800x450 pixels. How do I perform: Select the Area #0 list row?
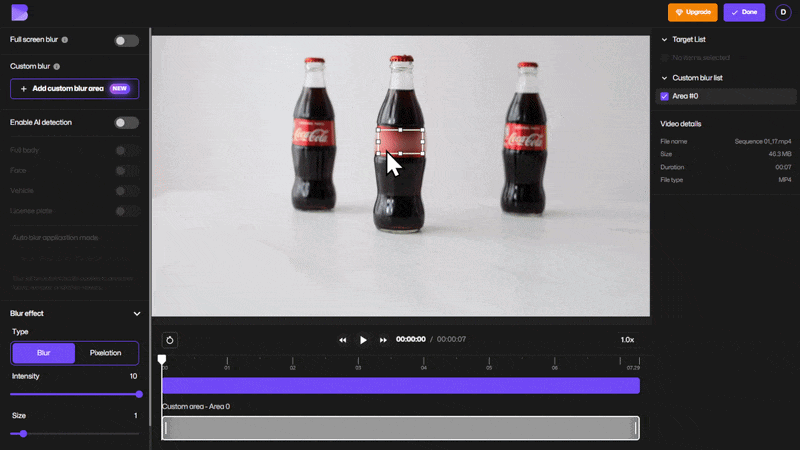click(x=726, y=96)
